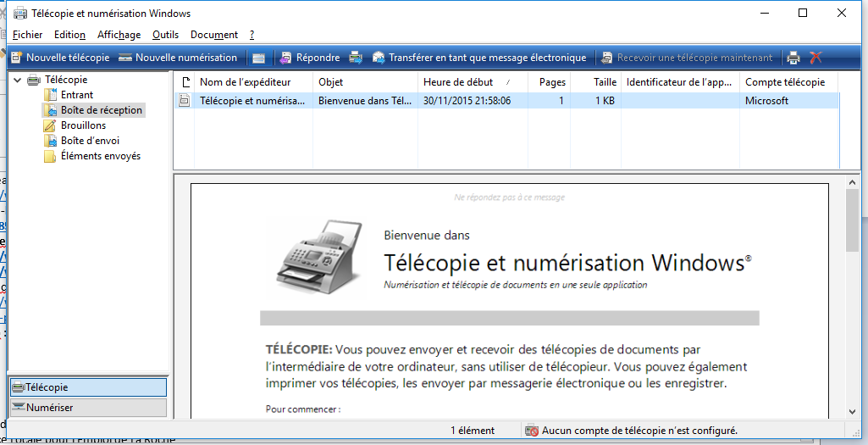Click the red X delete icon
Image resolution: width=868 pixels, height=445 pixels.
pos(816,58)
